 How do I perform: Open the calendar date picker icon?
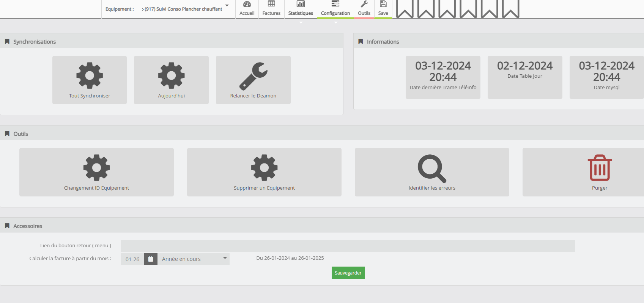click(x=151, y=259)
